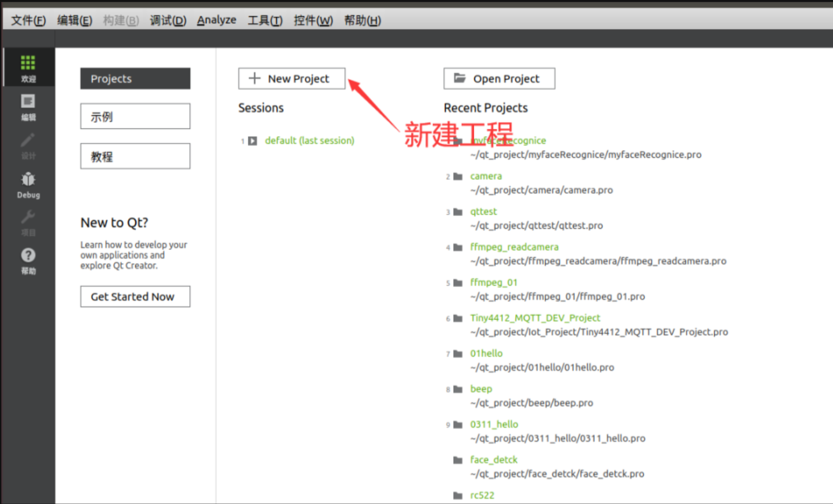The height and width of the screenshot is (504, 833).
Task: Open the 帮助(H) menu in menu bar
Action: 362,20
